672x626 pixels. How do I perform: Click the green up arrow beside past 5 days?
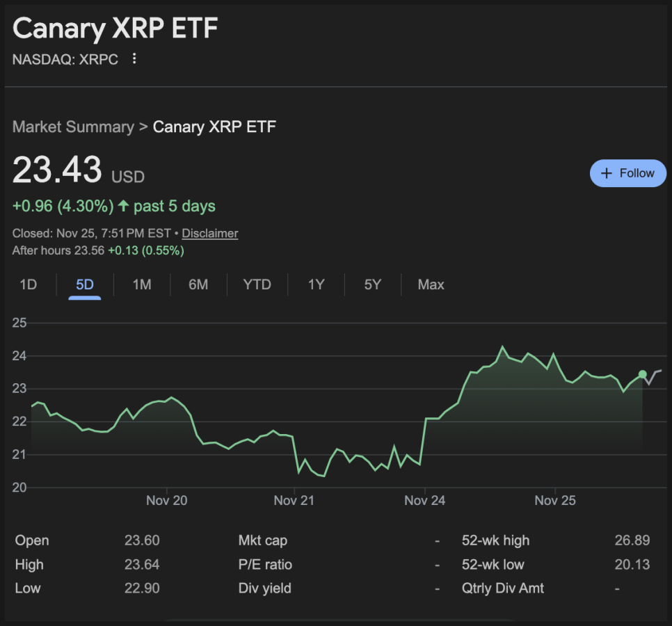(x=123, y=206)
